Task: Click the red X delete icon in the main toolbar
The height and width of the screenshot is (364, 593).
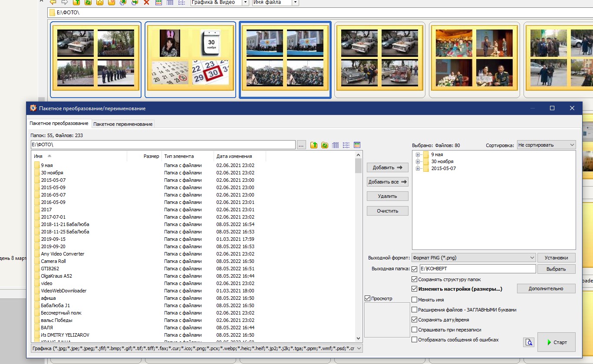Action: coord(146,2)
